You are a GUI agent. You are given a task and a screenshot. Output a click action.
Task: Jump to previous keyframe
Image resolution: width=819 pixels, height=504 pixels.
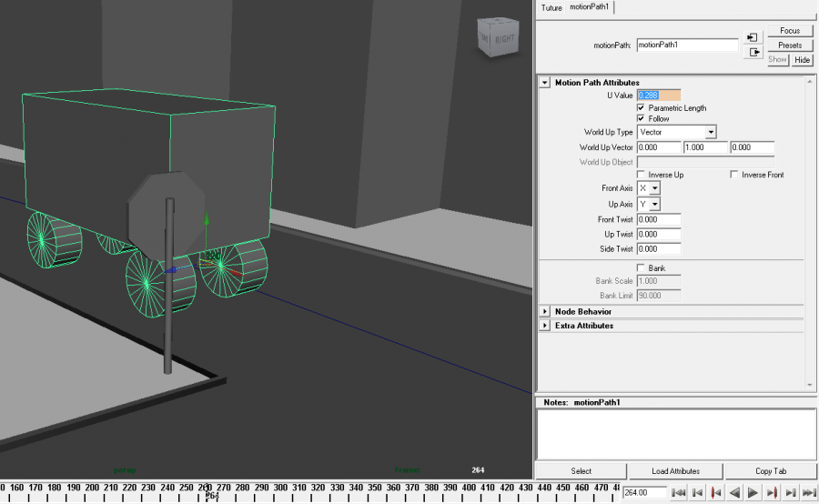pyautogui.click(x=715, y=493)
